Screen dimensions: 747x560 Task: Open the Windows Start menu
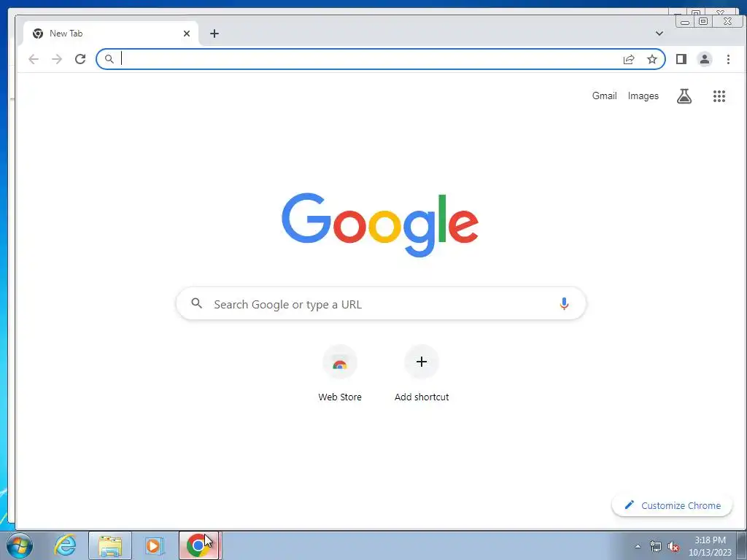point(20,545)
